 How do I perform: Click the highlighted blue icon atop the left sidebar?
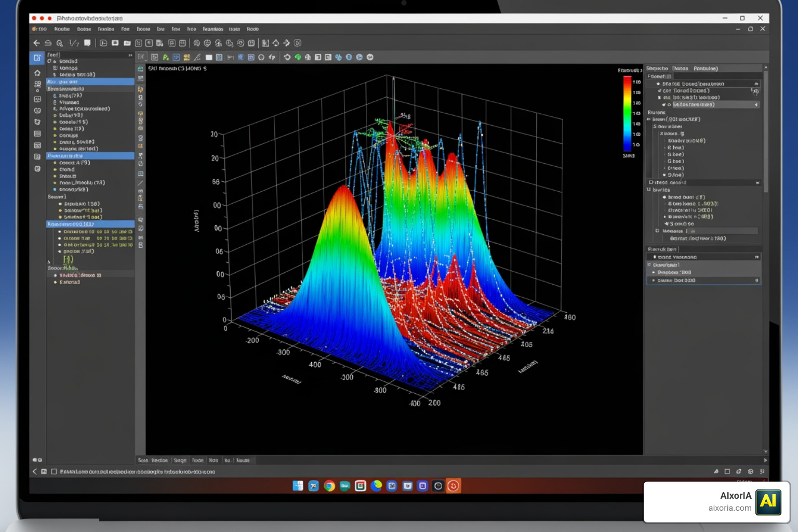[x=37, y=58]
